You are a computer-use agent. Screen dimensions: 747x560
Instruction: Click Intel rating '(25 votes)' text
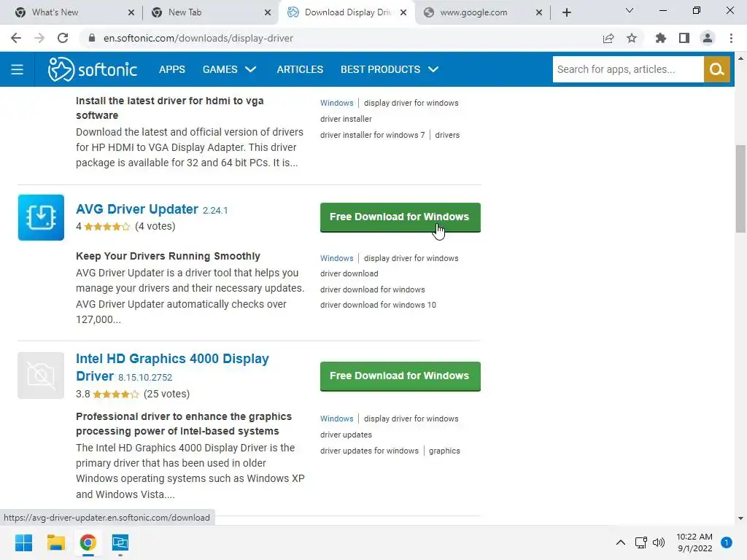pyautogui.click(x=167, y=394)
